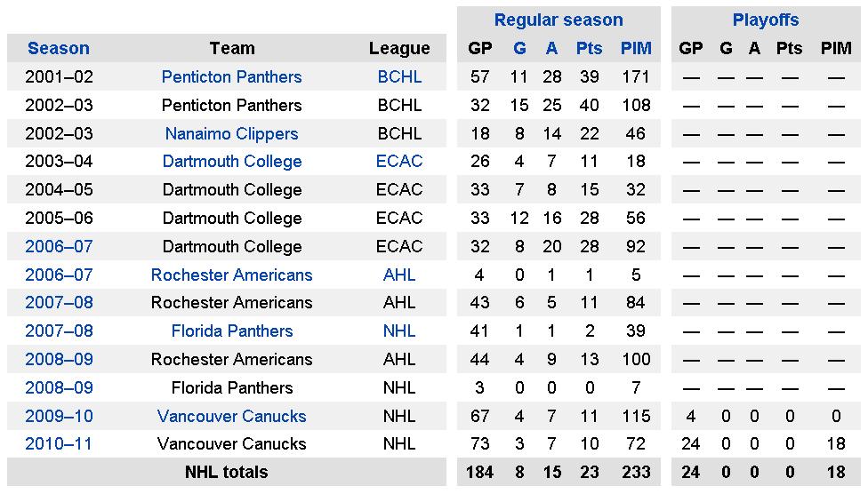Follow the Nanaimo Clippers link
Image resolution: width=868 pixels, height=494 pixels.
pyautogui.click(x=231, y=133)
